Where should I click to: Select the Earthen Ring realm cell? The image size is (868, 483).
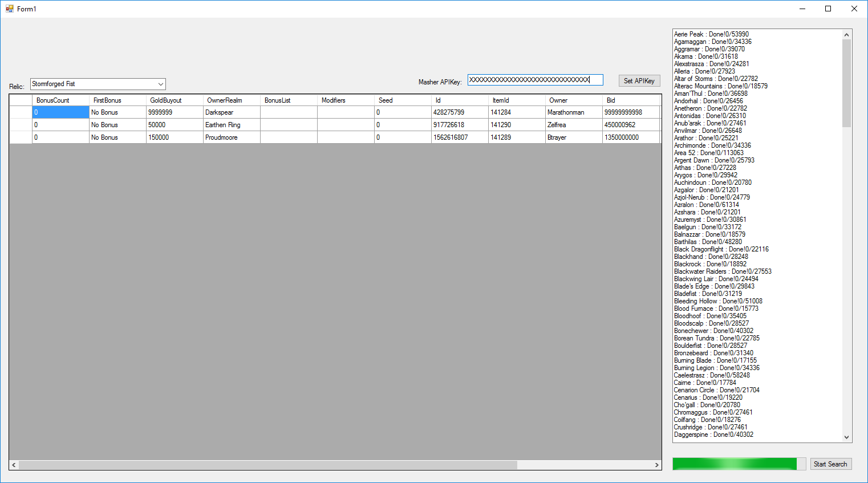232,125
